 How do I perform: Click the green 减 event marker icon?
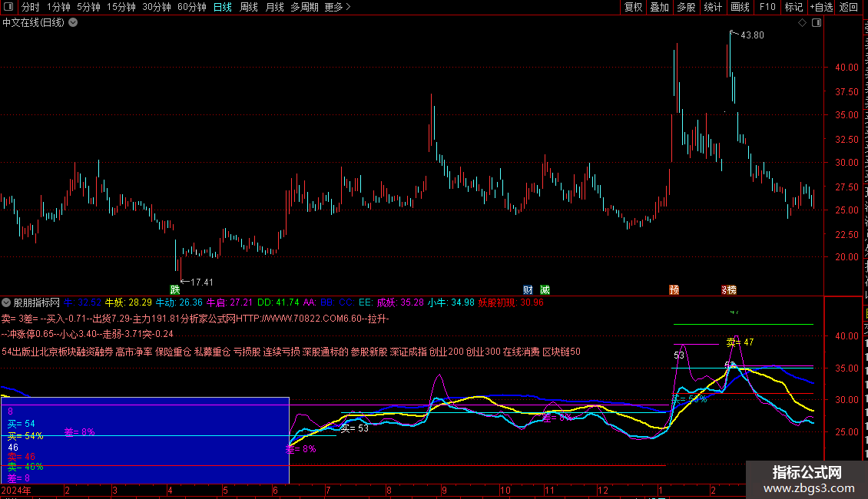coord(545,289)
